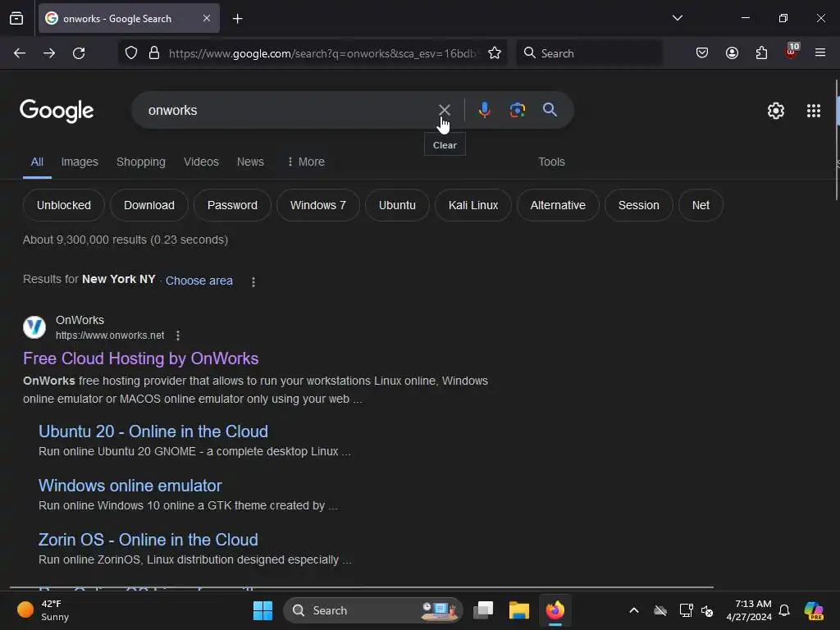Switch to the Videos tab
The width and height of the screenshot is (840, 630).
[201, 162]
